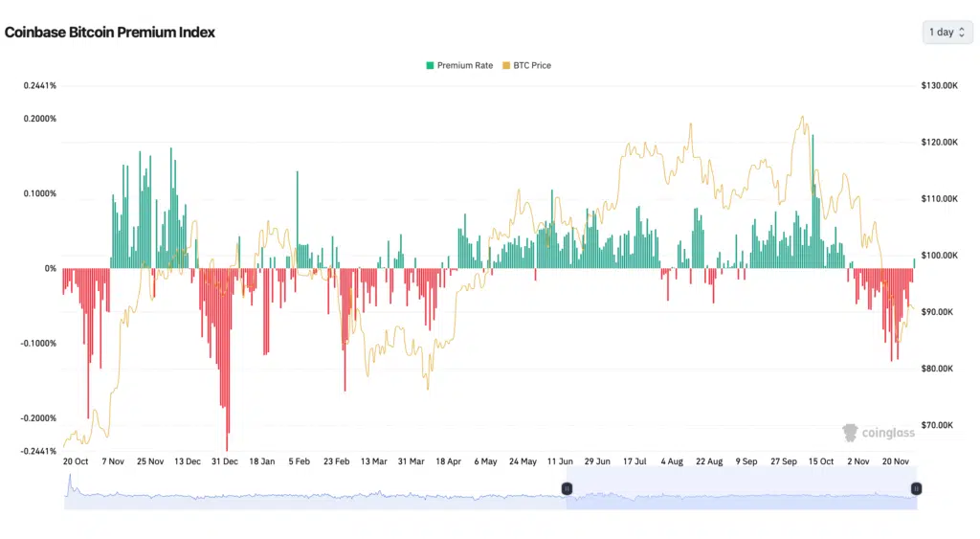Viewport: 980px width, 539px height.
Task: Click the unselected left part of overview strip
Action: [x=316, y=495]
